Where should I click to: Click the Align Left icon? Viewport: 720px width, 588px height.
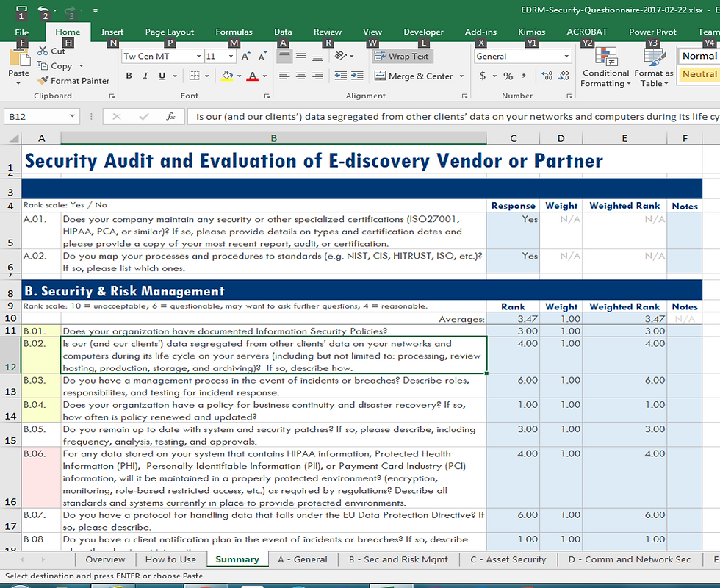[x=284, y=76]
